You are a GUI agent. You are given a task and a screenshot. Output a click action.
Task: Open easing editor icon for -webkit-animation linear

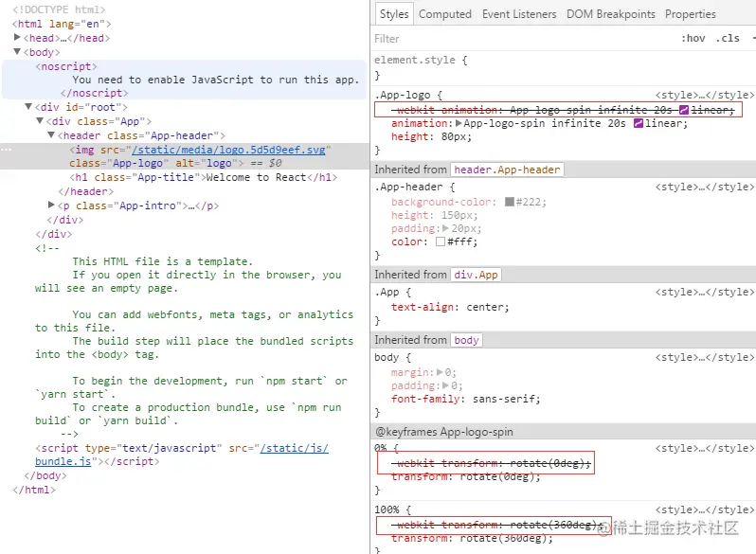tap(684, 110)
